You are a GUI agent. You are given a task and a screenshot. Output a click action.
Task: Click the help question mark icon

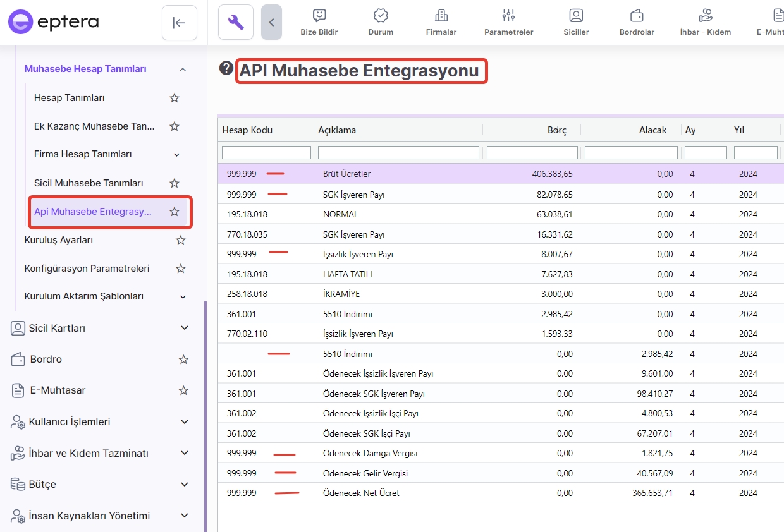(x=226, y=68)
